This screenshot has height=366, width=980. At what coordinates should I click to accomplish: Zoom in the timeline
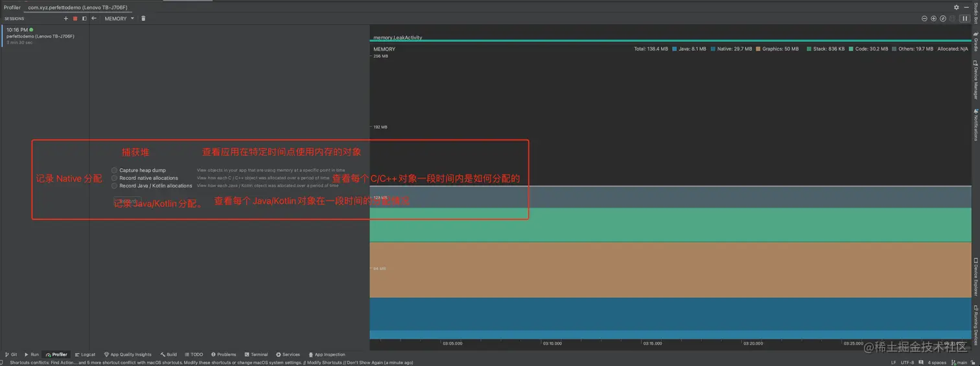pos(933,19)
